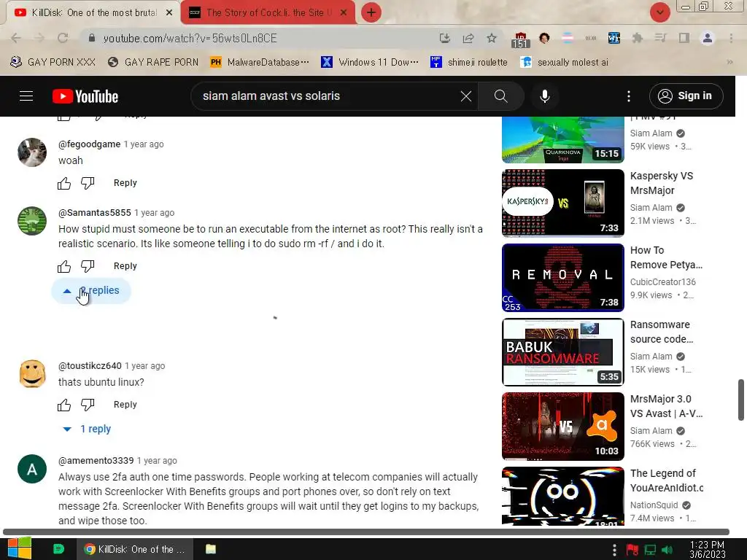Screen dimensions: 747x560
Task: Open "Kaspersky VS MrsMajor" video title
Action: [x=662, y=183]
